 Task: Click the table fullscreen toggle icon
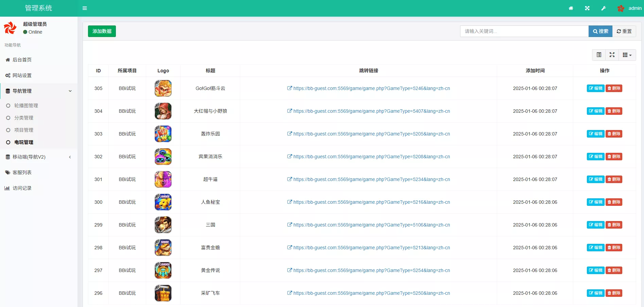(x=612, y=55)
